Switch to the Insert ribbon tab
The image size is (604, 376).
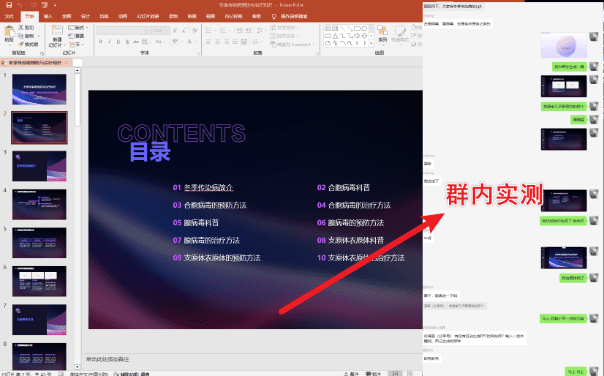click(48, 16)
